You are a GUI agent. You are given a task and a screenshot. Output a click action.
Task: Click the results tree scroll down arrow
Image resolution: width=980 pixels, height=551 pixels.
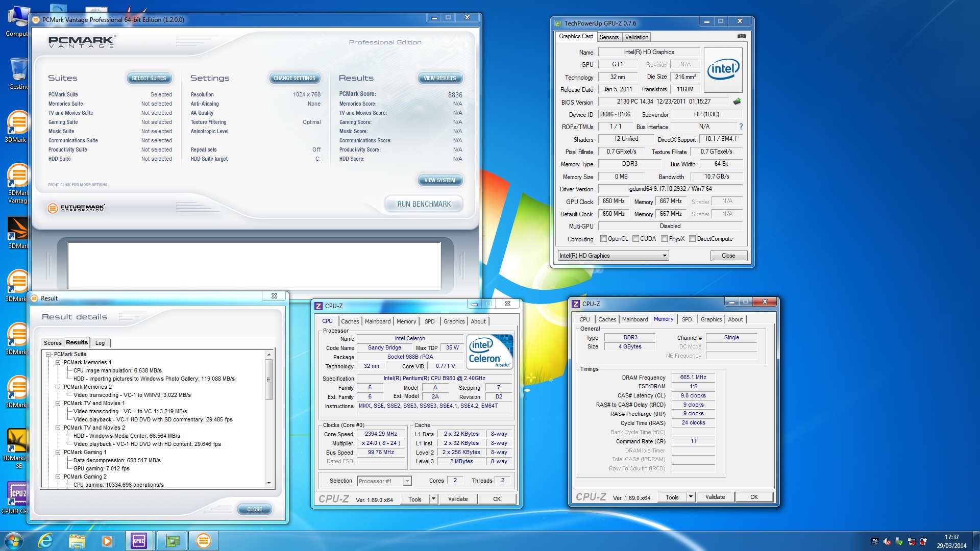[x=268, y=483]
